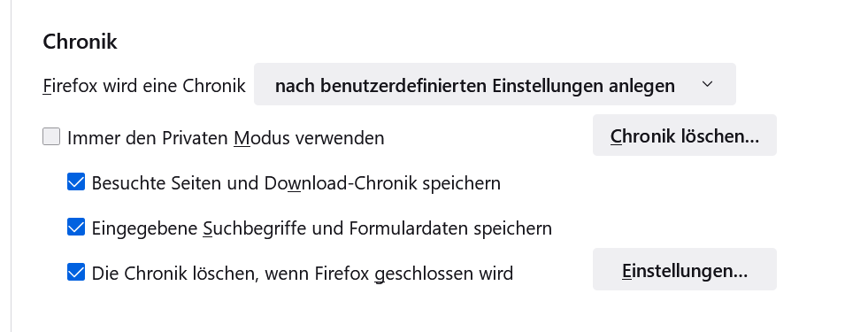
Task: Click the chevron arrow in the Chronik dropdown
Action: [707, 85]
